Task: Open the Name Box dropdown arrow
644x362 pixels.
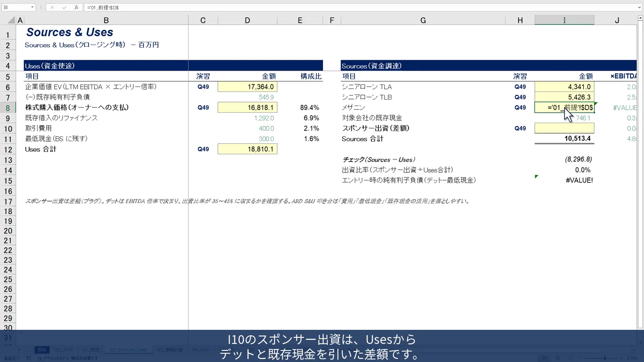Action: click(32, 8)
